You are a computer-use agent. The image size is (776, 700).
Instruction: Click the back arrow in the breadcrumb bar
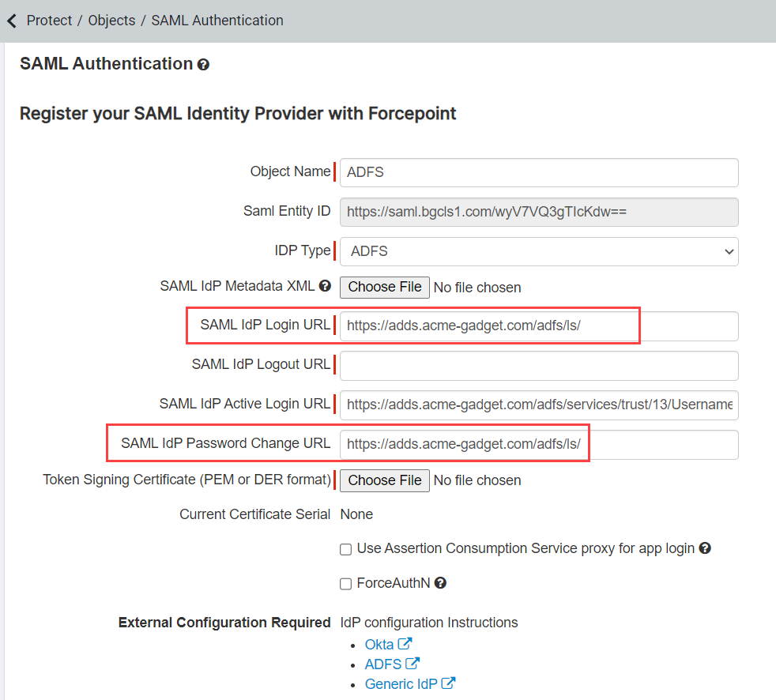[11, 21]
